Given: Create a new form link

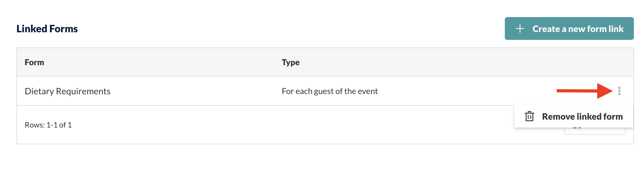Looking at the screenshot, I should click(569, 28).
